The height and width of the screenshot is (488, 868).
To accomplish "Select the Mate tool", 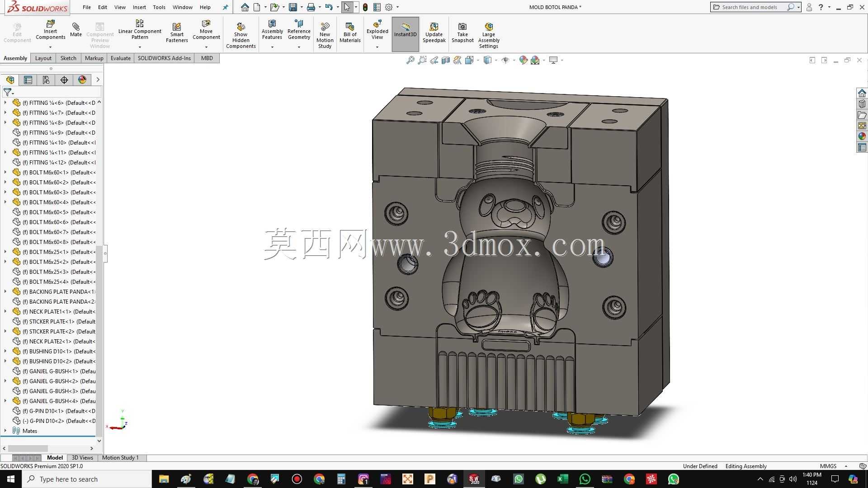I will pyautogui.click(x=76, y=30).
